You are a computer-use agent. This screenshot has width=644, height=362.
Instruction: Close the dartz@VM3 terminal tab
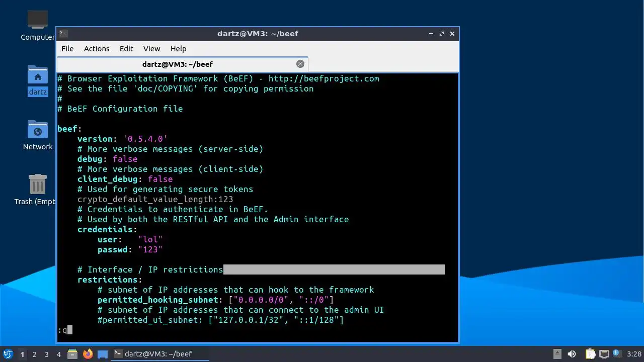point(300,64)
